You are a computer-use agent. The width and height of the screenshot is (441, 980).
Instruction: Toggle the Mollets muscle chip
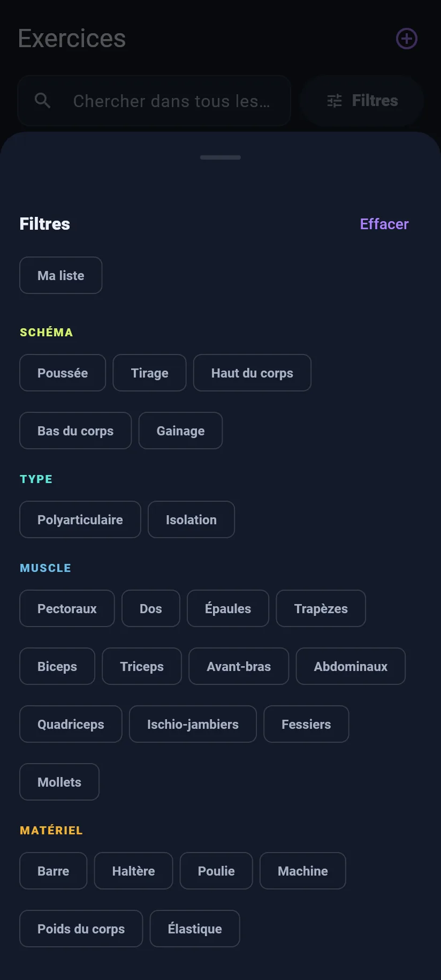click(59, 782)
